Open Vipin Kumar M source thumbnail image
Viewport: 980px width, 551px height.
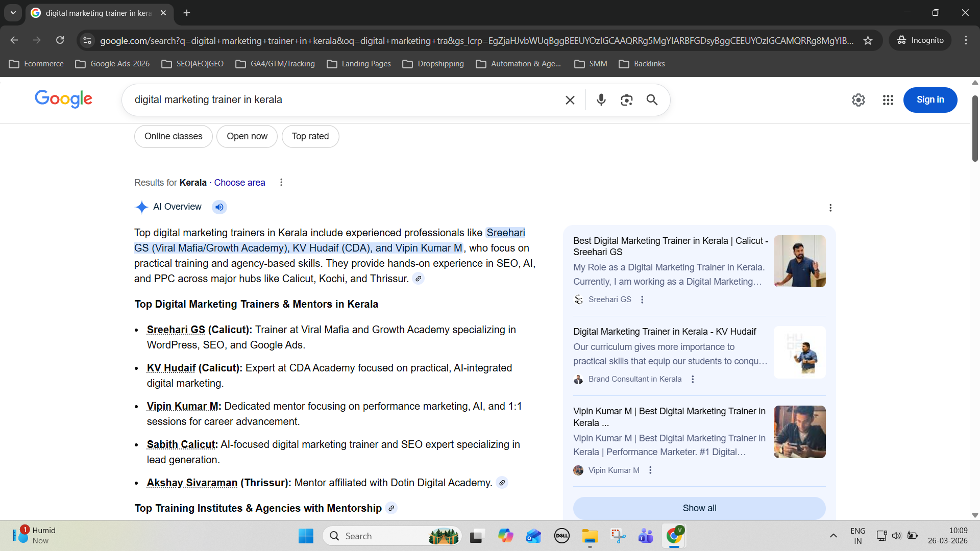[800, 432]
